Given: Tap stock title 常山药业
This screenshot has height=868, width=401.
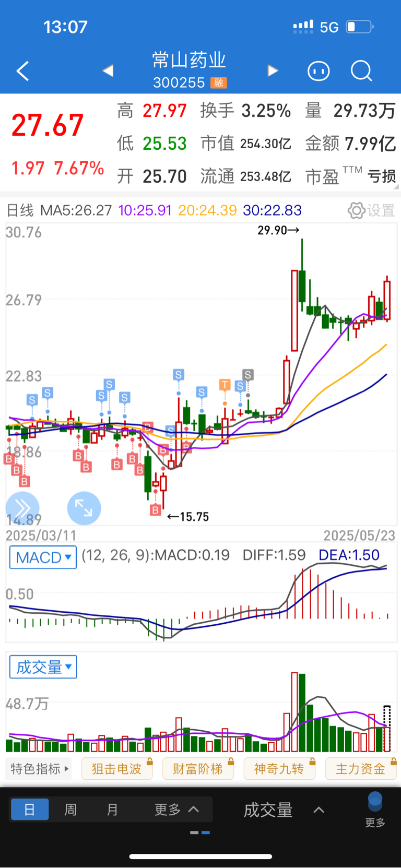Looking at the screenshot, I should 189,60.
